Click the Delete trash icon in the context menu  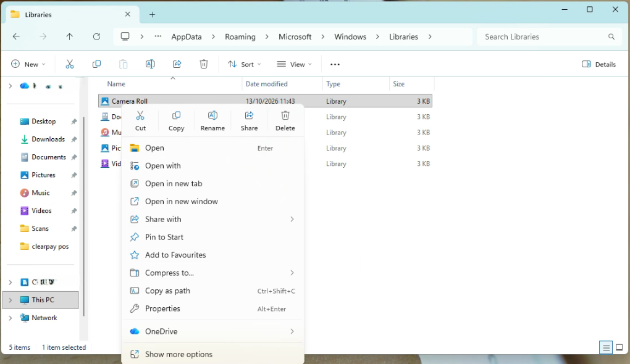pyautogui.click(x=285, y=115)
